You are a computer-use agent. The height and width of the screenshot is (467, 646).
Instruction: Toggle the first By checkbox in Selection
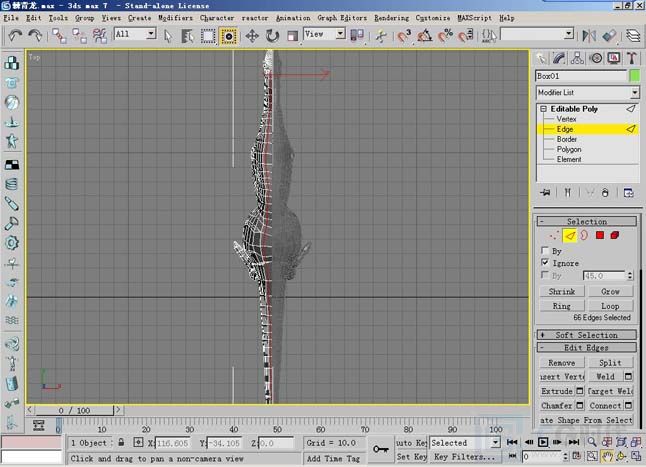point(545,250)
